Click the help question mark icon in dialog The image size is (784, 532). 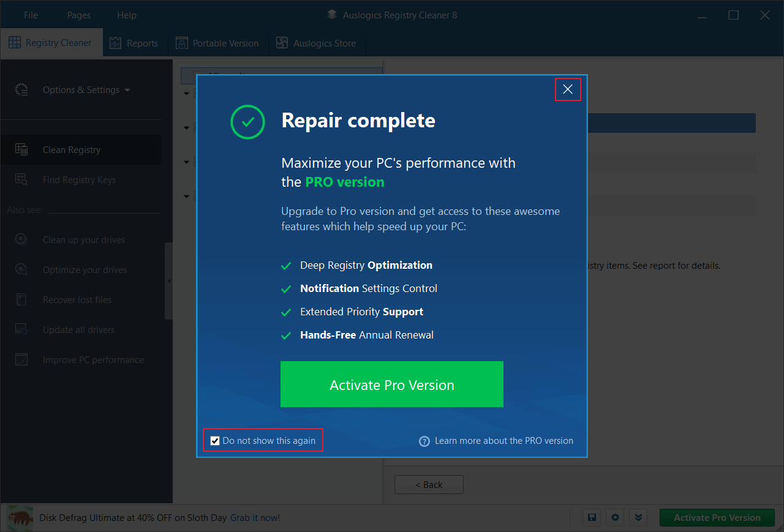[x=424, y=441]
